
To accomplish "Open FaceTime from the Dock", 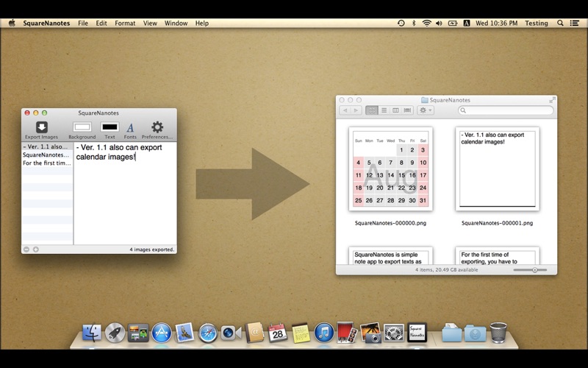I will (x=231, y=333).
